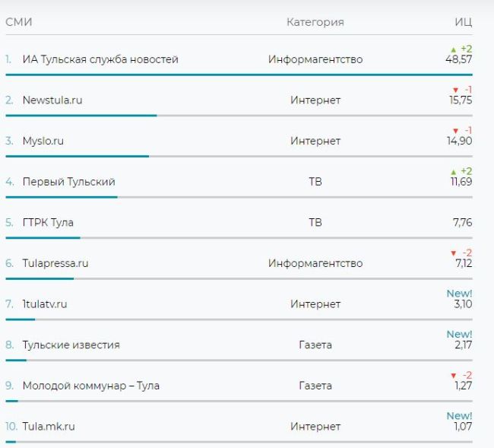494x448 pixels.
Task: Open the Newstula.ru entry
Action: coord(52,100)
